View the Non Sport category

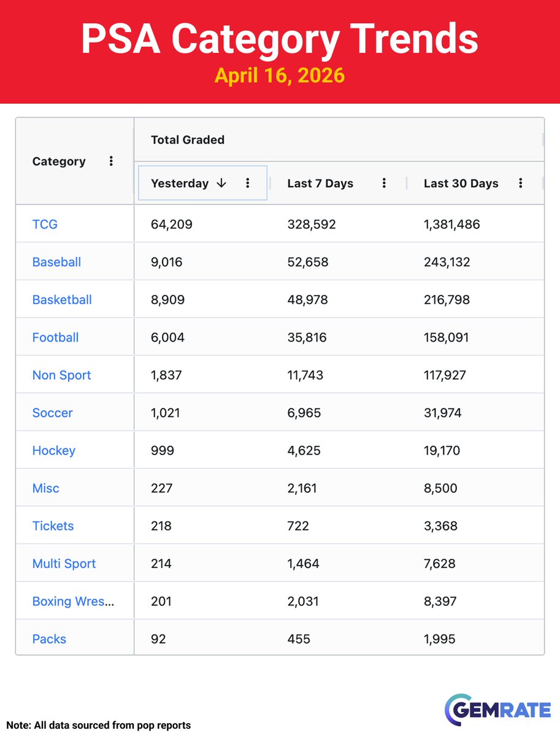tap(61, 375)
